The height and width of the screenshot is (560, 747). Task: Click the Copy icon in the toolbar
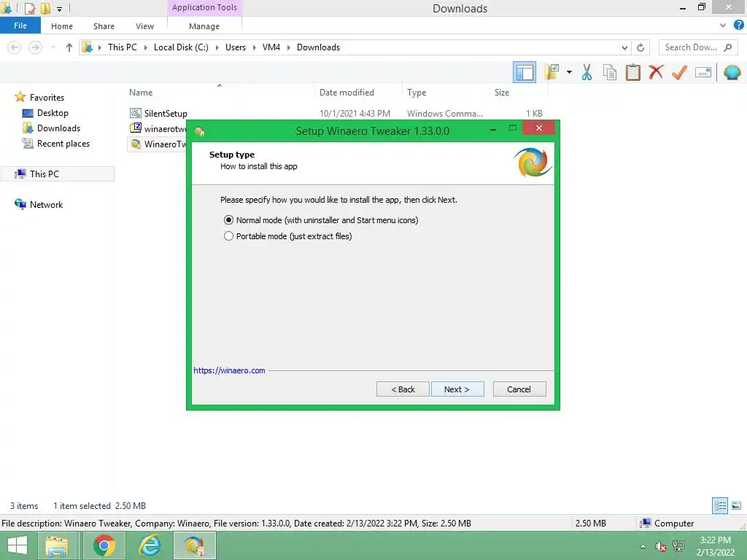coord(609,72)
